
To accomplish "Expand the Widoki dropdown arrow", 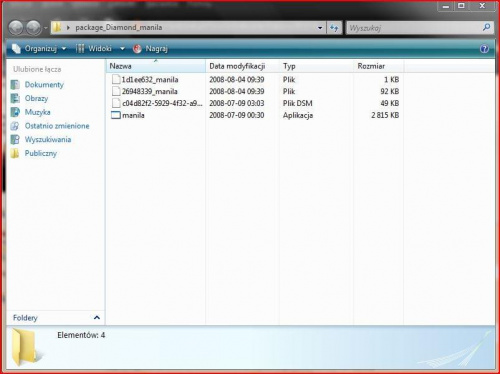I will click(122, 49).
